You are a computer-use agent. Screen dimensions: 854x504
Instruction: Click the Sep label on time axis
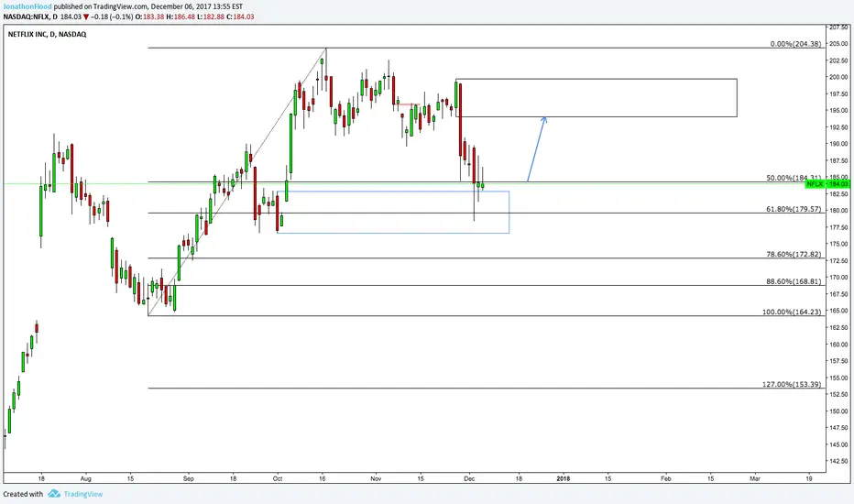point(188,479)
